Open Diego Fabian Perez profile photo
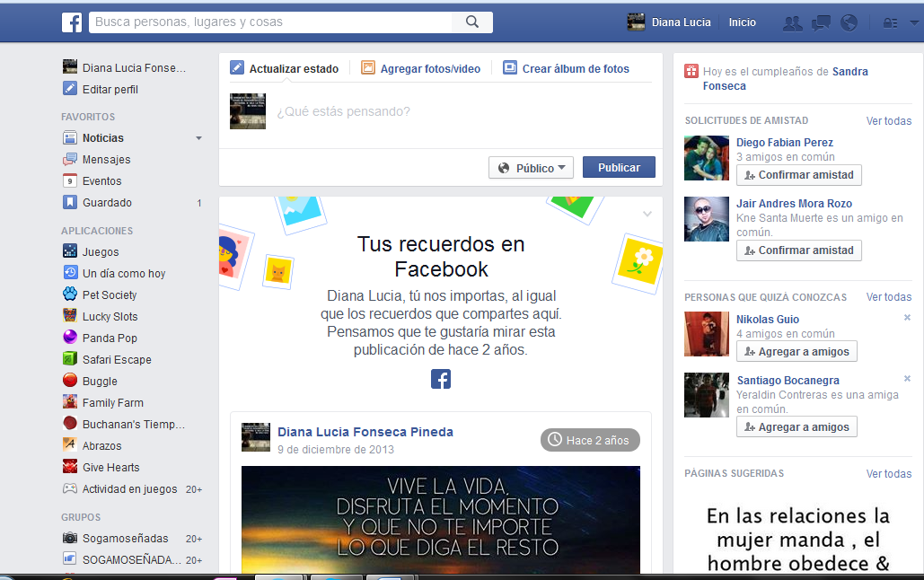The height and width of the screenshot is (580, 924). click(707, 158)
